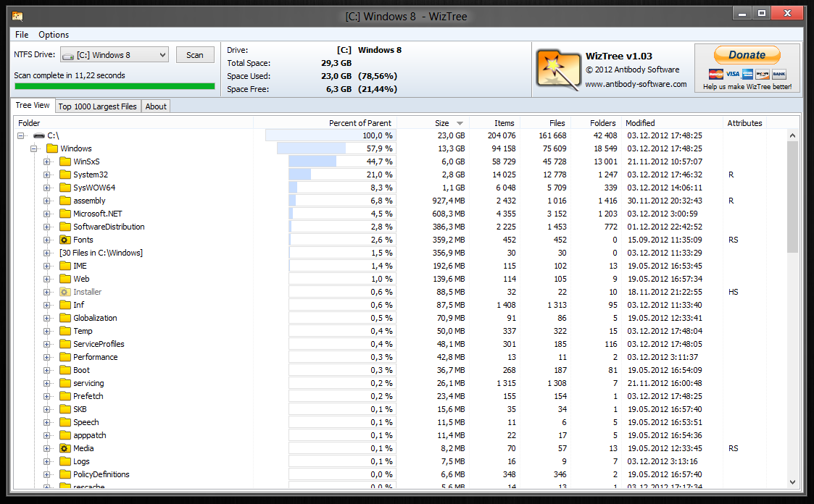Screen dimensions: 814x504
Task: Click "Scan complete in 11,22 seconds" status text
Action: [x=70, y=75]
